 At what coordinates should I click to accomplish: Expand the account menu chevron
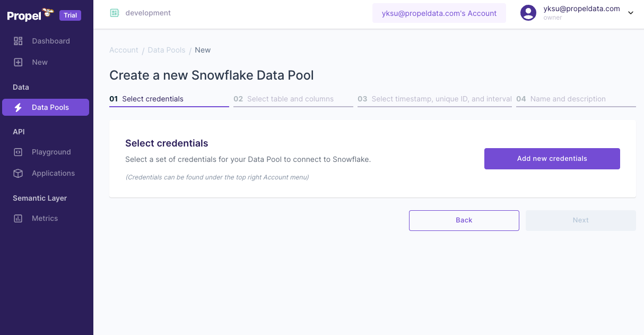(631, 13)
